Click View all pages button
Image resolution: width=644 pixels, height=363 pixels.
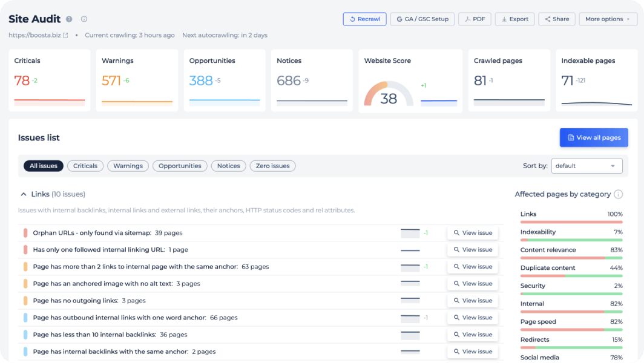coord(594,137)
